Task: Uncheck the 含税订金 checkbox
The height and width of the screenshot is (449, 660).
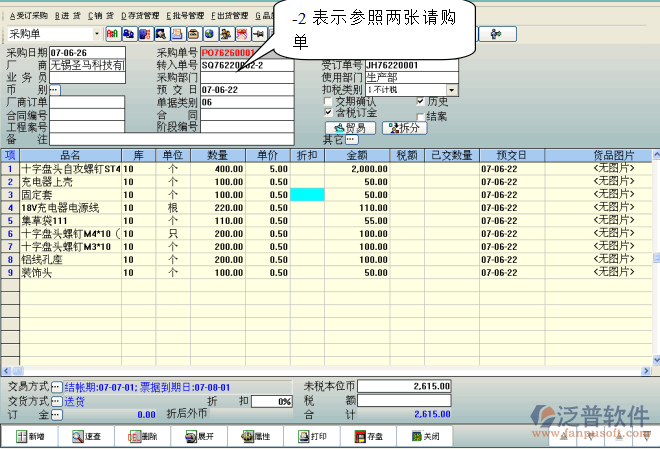Action: click(x=328, y=114)
